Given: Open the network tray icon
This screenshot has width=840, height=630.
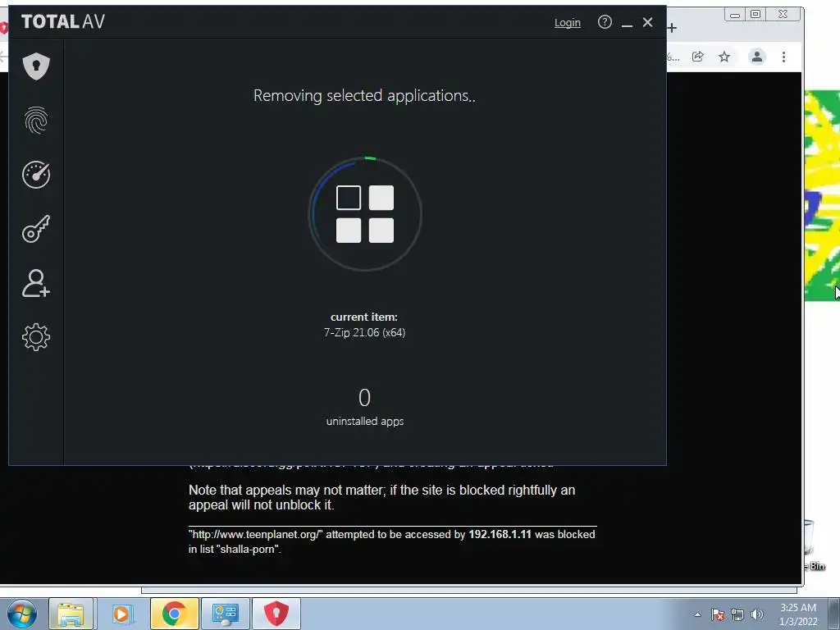Looking at the screenshot, I should pyautogui.click(x=737, y=614).
